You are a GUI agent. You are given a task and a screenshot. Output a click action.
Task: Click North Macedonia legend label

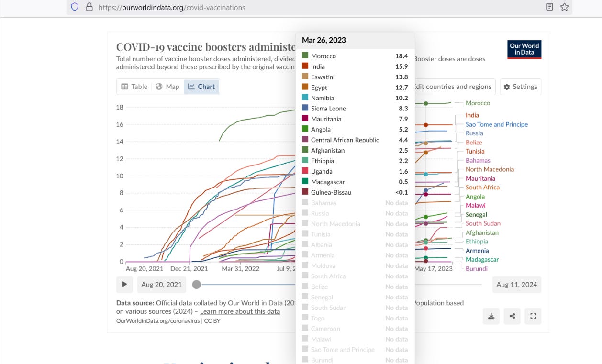(x=490, y=169)
